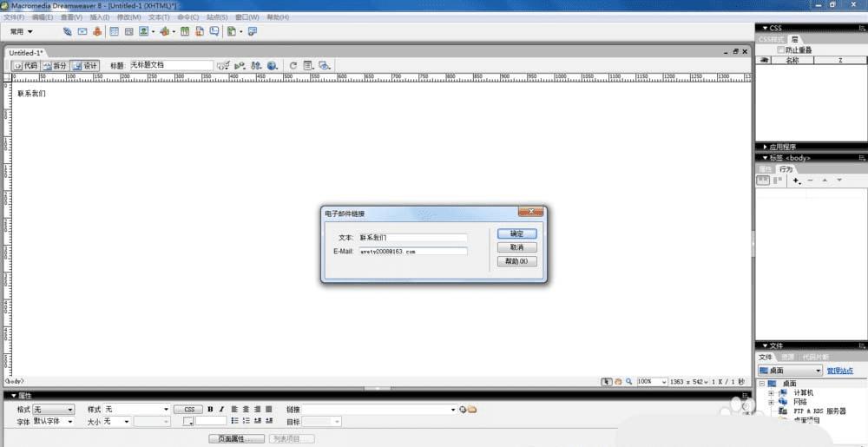868x447 pixels.
Task: Click the 帮助 button in the dialog
Action: [x=516, y=261]
